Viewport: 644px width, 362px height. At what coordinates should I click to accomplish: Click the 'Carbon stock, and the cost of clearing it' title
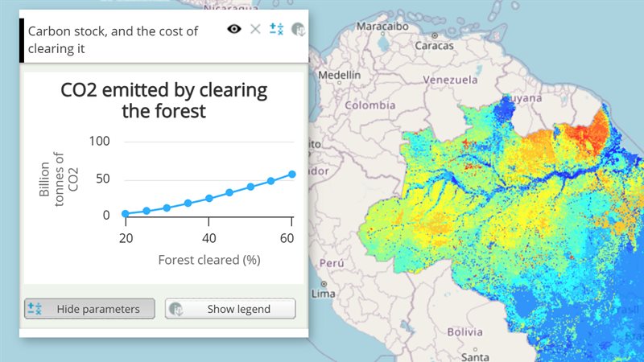click(113, 39)
